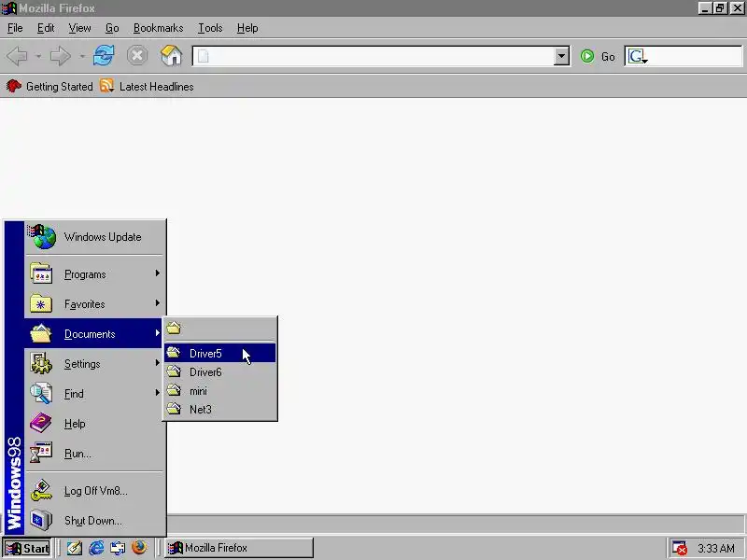Viewport: 747px width, 560px height.
Task: Open the Firefox Help menu
Action: 247,28
